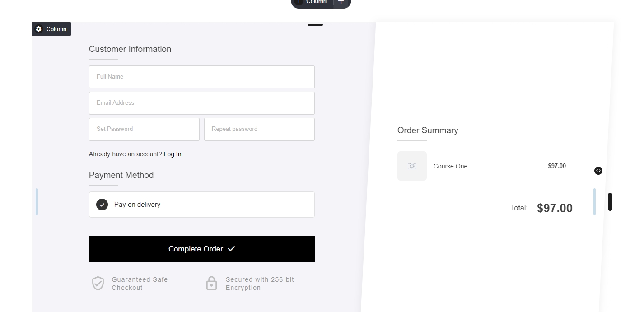Viewport: 644px width, 312px height.
Task: Click the plus icon beside top Column label
Action: pyautogui.click(x=341, y=2)
